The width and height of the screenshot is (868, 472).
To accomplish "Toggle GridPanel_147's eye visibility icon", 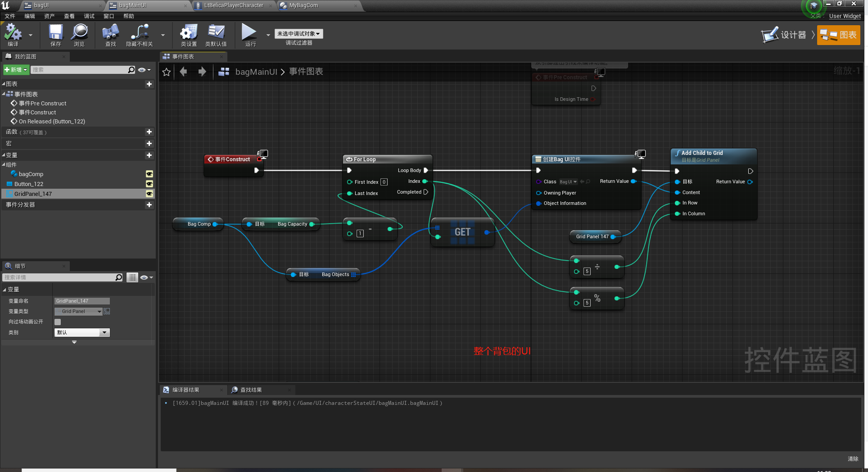I will click(149, 194).
